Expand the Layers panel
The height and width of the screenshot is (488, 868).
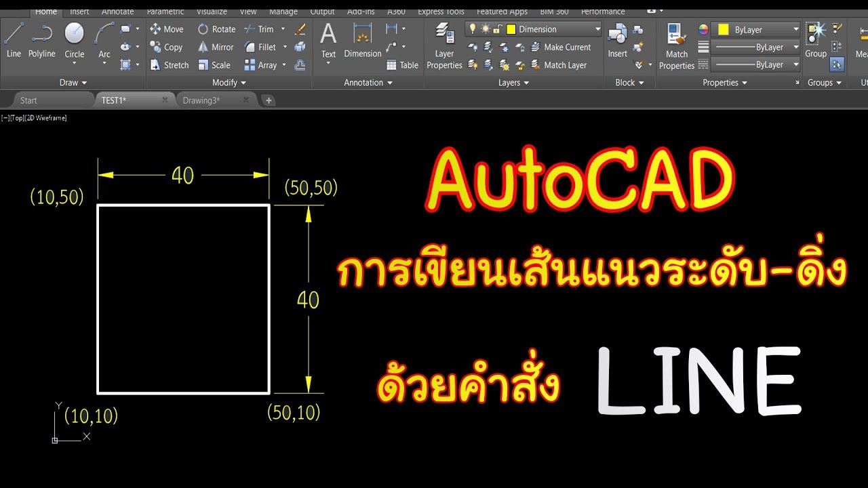coord(514,83)
